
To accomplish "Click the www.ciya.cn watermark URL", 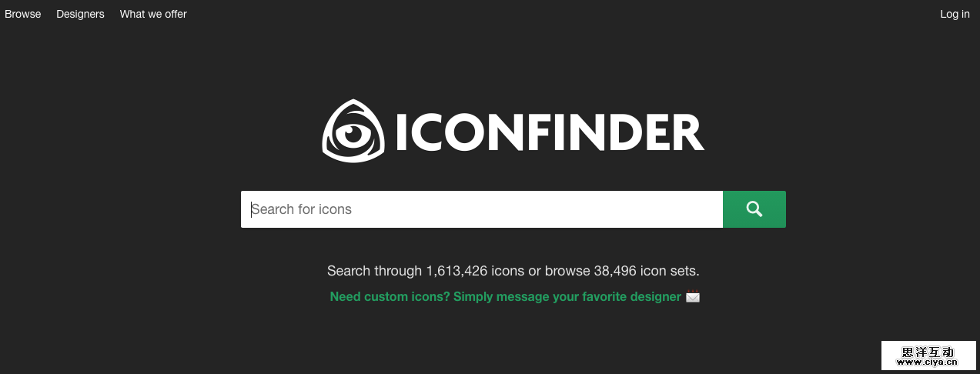I will [928, 362].
